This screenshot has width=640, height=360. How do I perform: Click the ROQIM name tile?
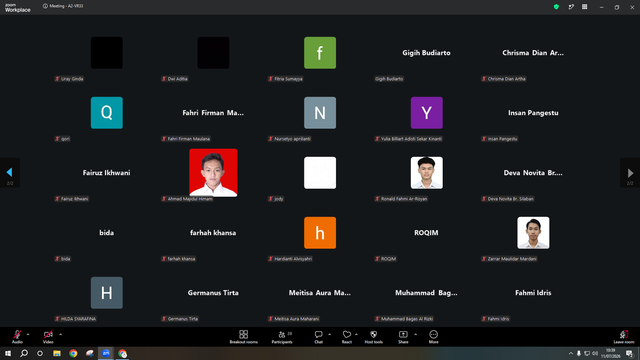(x=427, y=233)
